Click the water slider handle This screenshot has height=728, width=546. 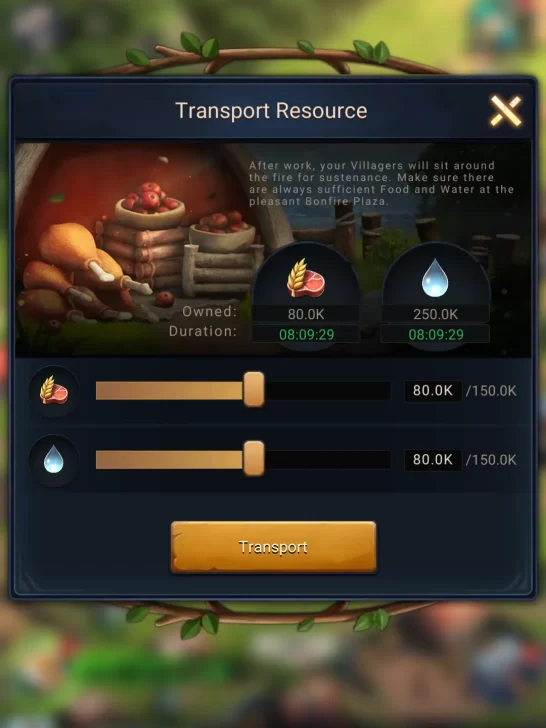[x=254, y=459]
